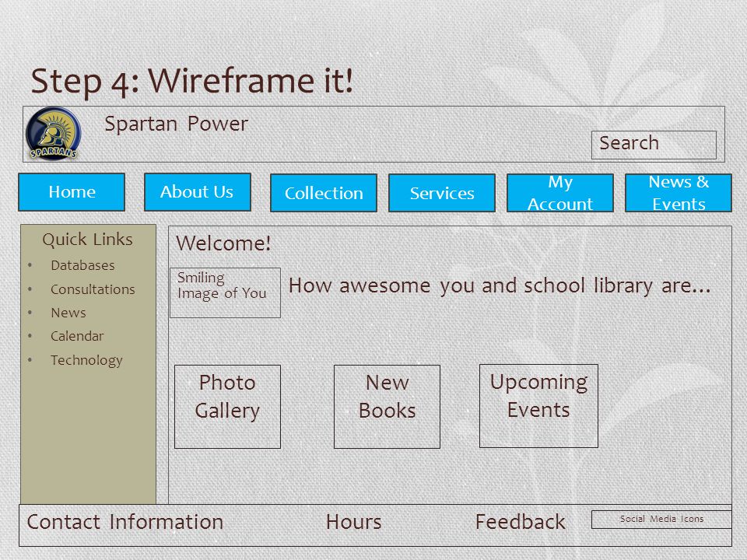
Task: Click the Welcome! heading
Action: pyautogui.click(x=223, y=243)
